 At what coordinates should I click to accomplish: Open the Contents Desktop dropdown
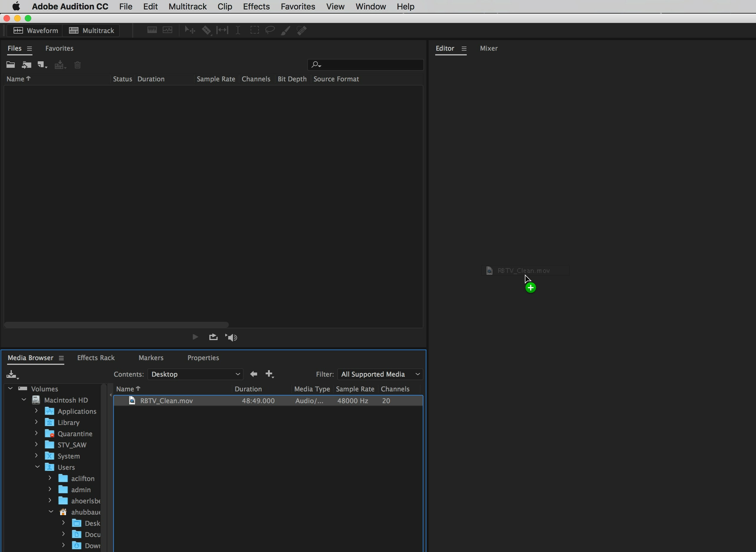[x=195, y=374]
